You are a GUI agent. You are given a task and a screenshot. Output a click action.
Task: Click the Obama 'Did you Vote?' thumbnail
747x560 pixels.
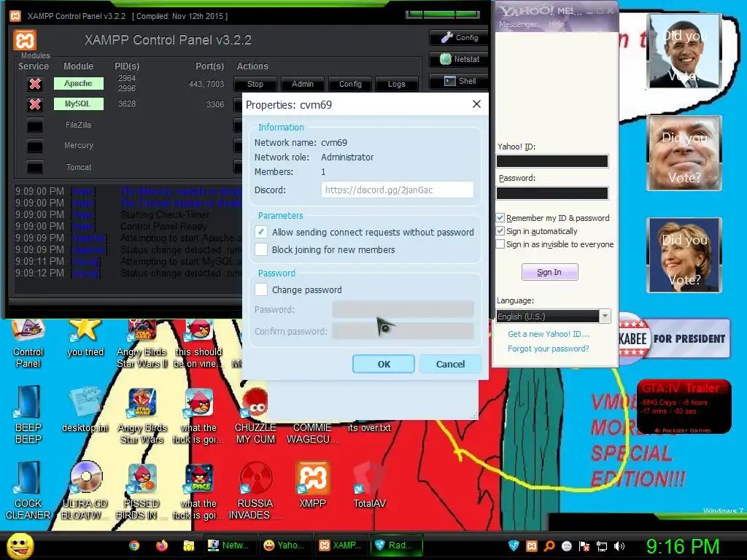[684, 51]
